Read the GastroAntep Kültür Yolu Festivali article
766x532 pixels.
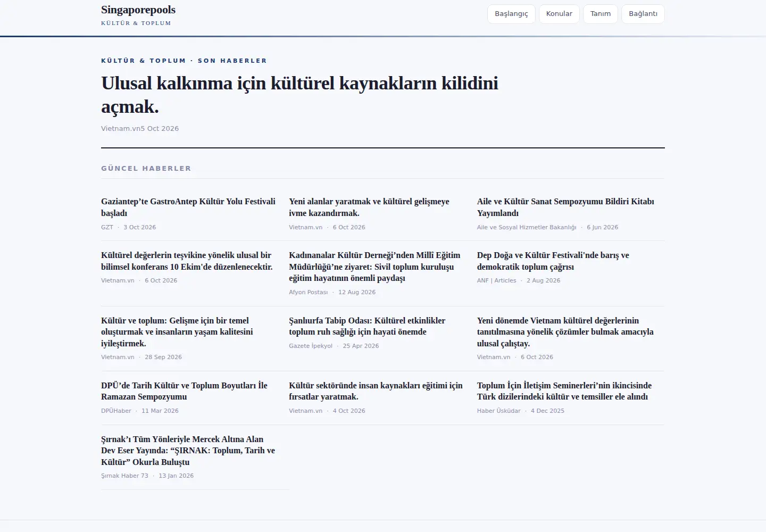[188, 207]
